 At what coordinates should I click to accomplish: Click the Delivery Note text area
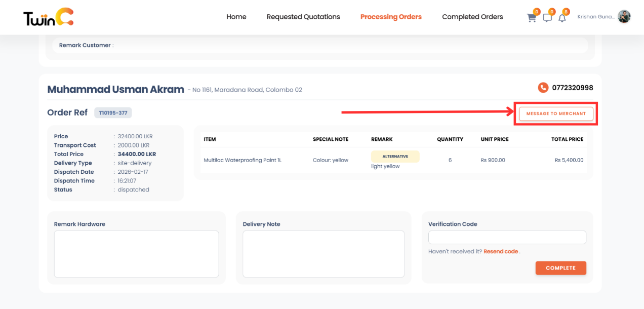(x=324, y=253)
